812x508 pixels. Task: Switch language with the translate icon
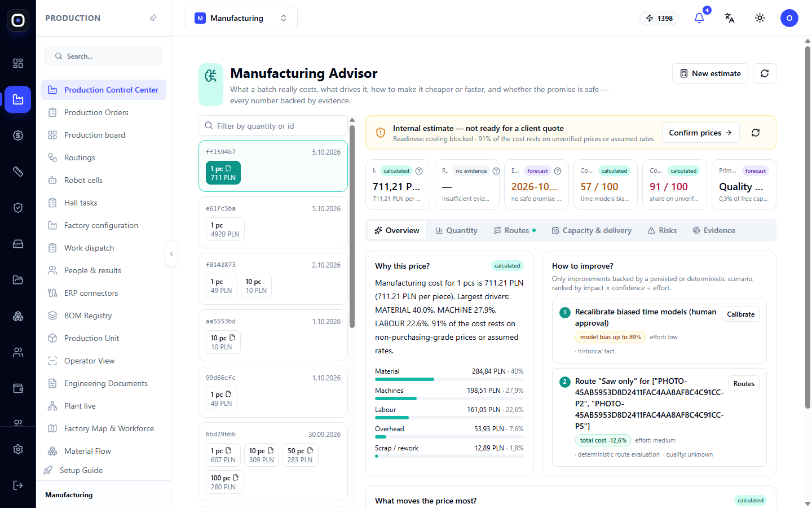click(730, 18)
